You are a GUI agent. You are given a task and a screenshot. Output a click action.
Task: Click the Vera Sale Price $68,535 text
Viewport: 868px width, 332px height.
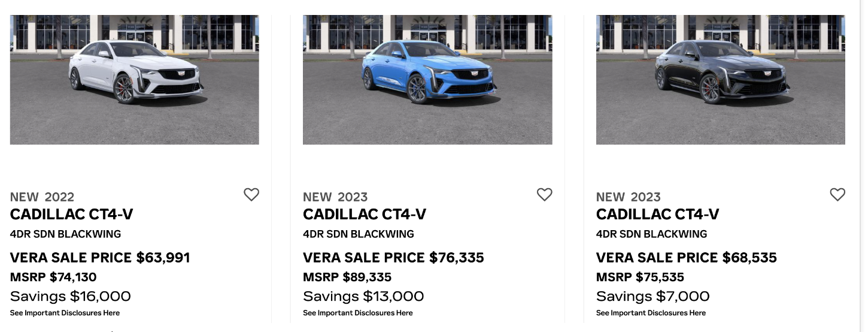click(x=686, y=258)
